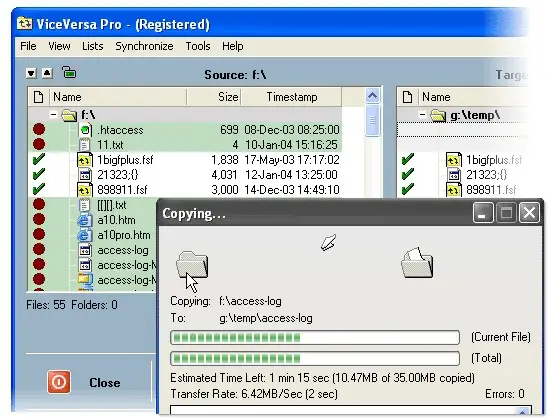Click green checkmark beside 898911.fsf in Target

tap(408, 189)
